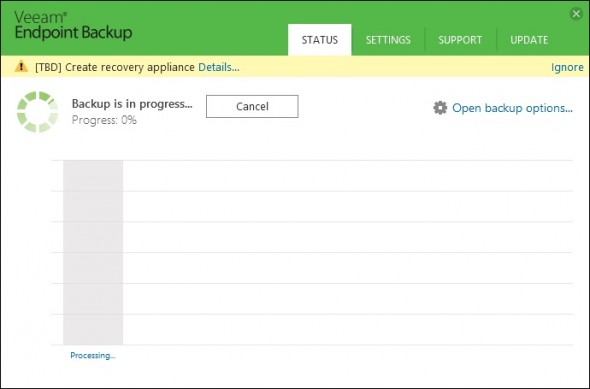
Task: Select the UPDATE tab
Action: coord(529,40)
